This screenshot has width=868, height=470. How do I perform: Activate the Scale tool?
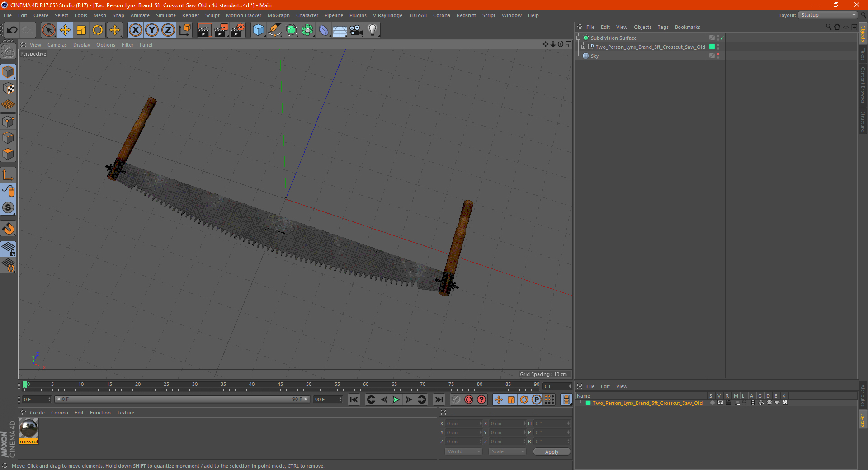[x=81, y=30]
